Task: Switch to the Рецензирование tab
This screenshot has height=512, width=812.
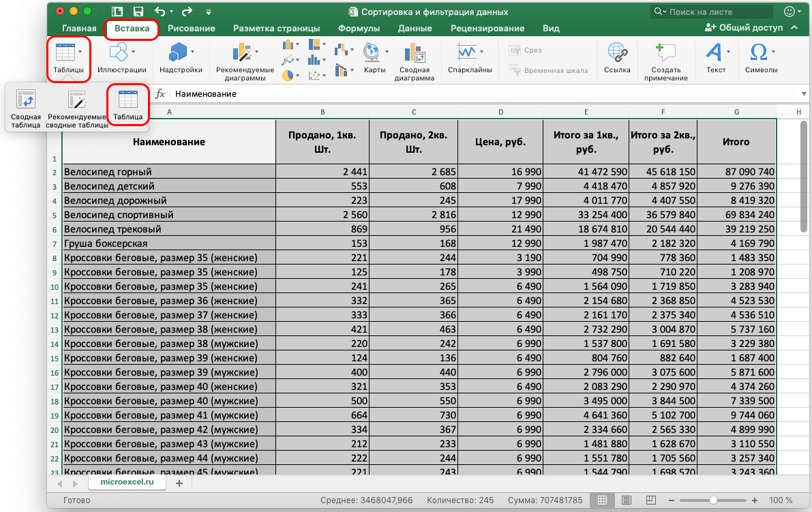Action: pyautogui.click(x=487, y=28)
